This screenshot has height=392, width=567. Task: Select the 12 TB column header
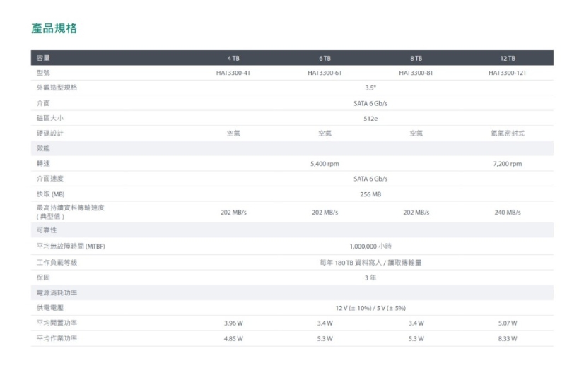(508, 58)
